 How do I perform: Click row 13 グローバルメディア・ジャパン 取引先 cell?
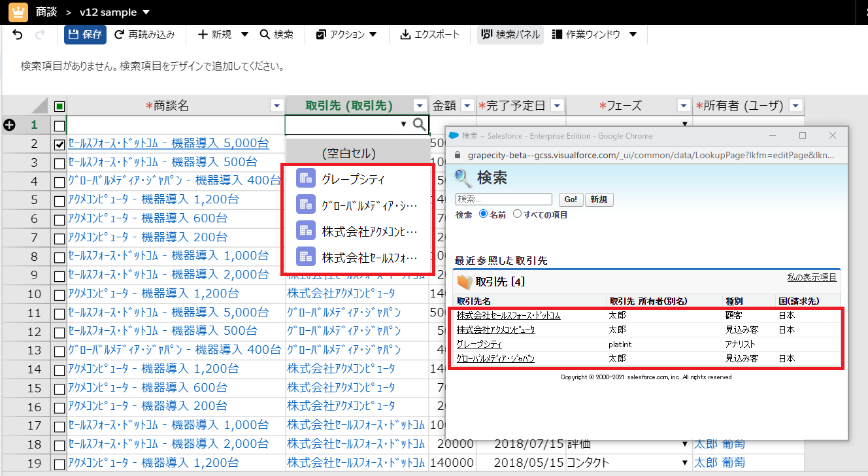[x=357, y=350]
